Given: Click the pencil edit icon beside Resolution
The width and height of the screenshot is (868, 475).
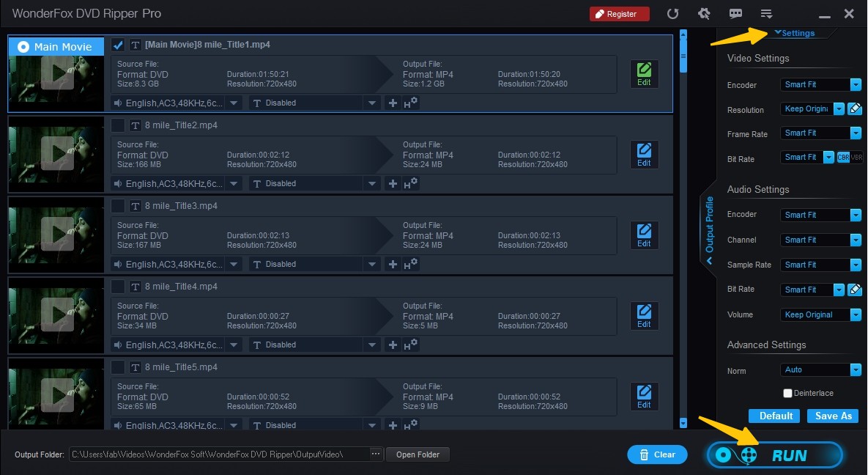Looking at the screenshot, I should (854, 108).
